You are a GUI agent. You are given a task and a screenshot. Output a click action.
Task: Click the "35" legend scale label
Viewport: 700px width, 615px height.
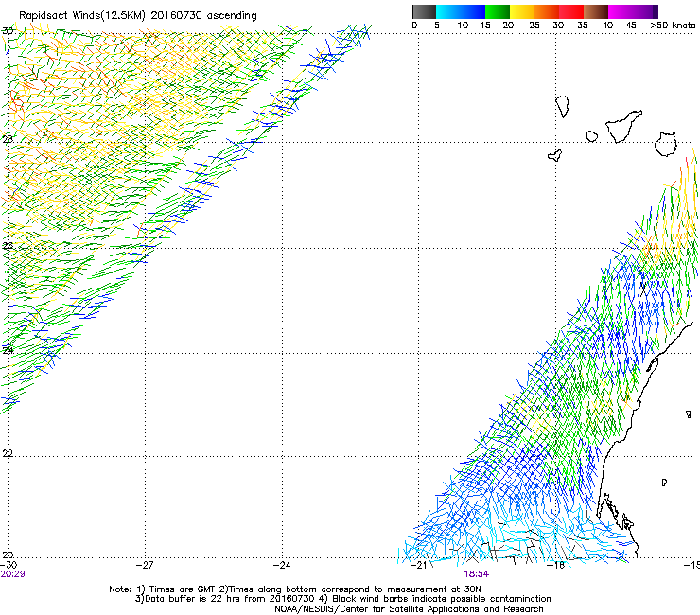[x=583, y=26]
